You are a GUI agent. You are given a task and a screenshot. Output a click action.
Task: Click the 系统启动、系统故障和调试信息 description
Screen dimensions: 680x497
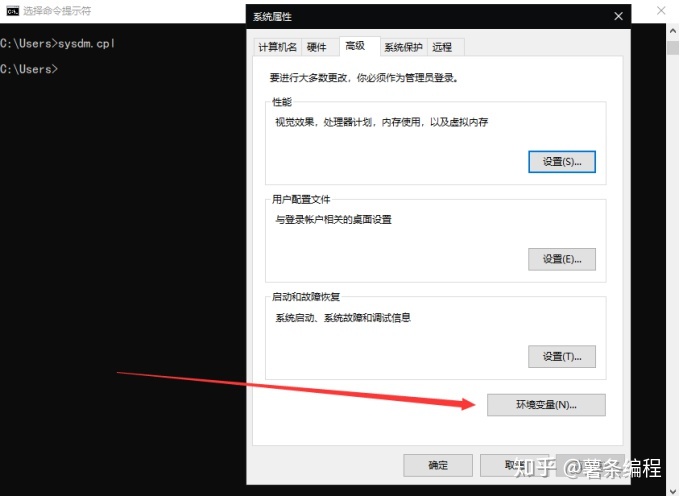pos(343,318)
